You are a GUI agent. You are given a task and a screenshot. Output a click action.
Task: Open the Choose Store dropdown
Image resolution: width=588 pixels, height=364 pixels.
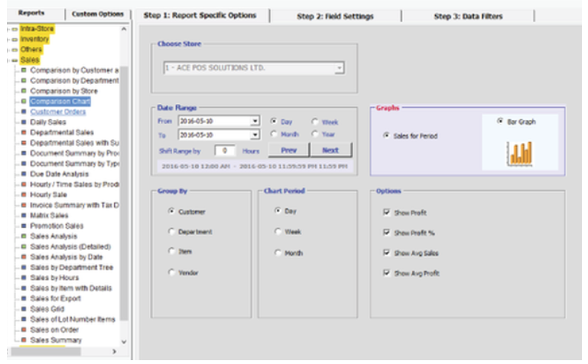coord(339,68)
